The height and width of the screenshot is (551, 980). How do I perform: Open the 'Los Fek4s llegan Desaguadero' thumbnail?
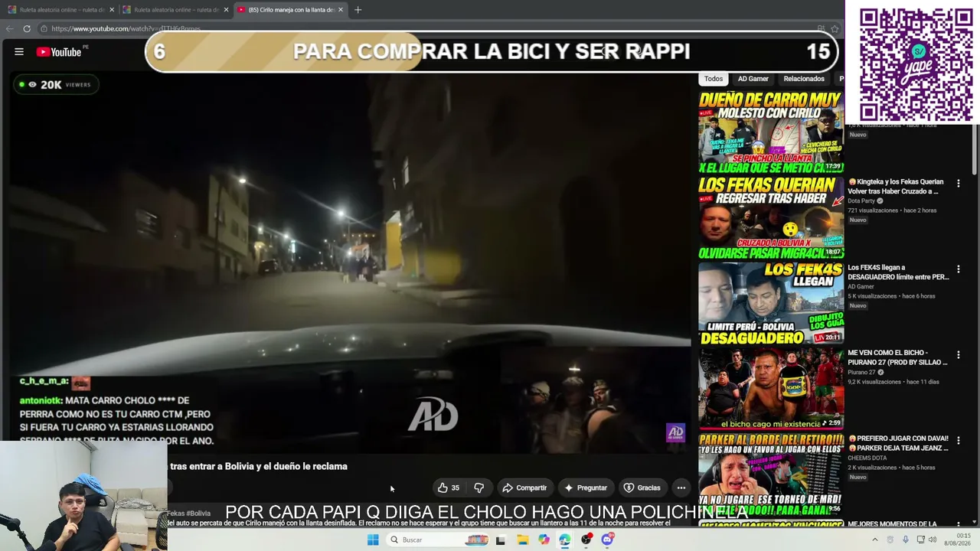coord(771,304)
